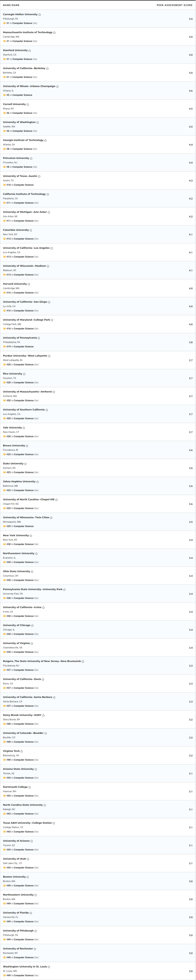Save Carnegie Mellon University with star icon
This screenshot has width=196, height=980.
coord(40,14)
